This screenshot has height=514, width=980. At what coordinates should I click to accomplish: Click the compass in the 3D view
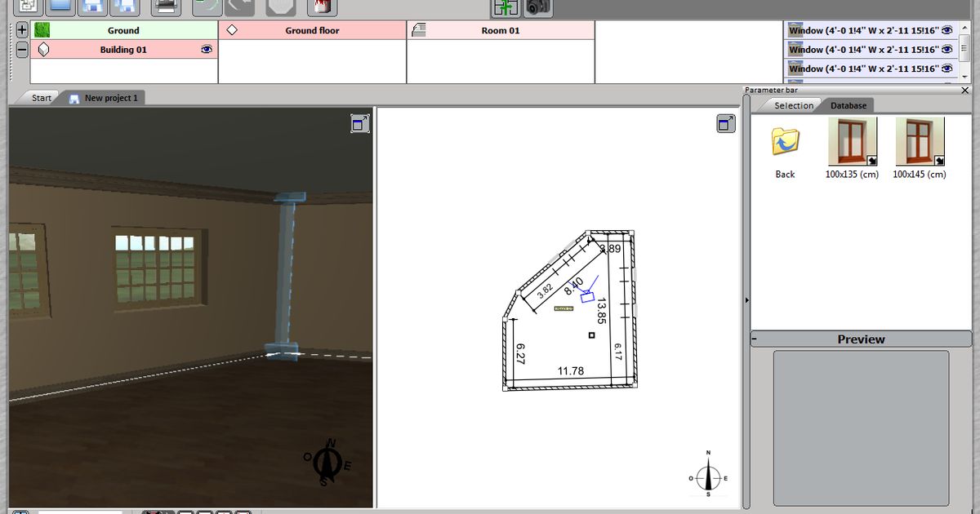coord(328,463)
